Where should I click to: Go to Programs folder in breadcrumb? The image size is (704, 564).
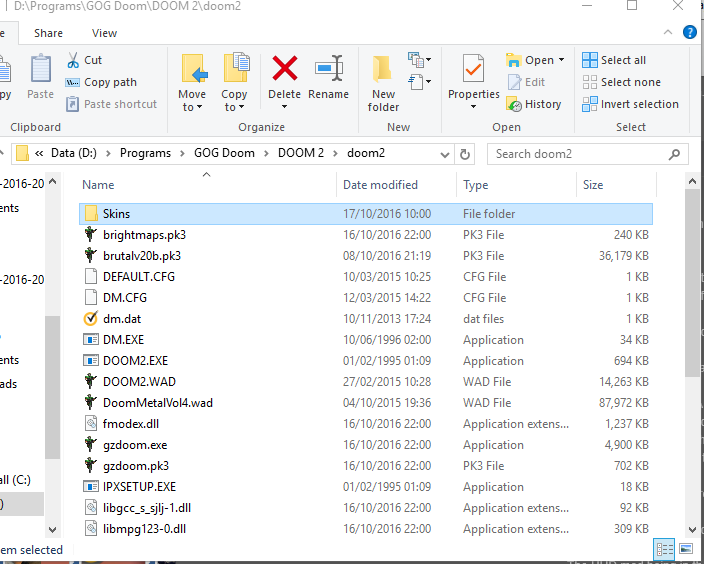[x=145, y=153]
